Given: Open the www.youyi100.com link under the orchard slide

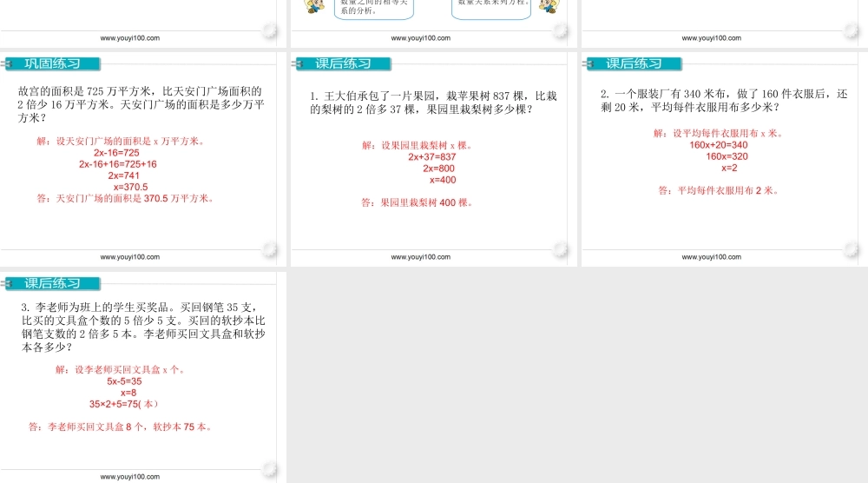Looking at the screenshot, I should pyautogui.click(x=421, y=257).
